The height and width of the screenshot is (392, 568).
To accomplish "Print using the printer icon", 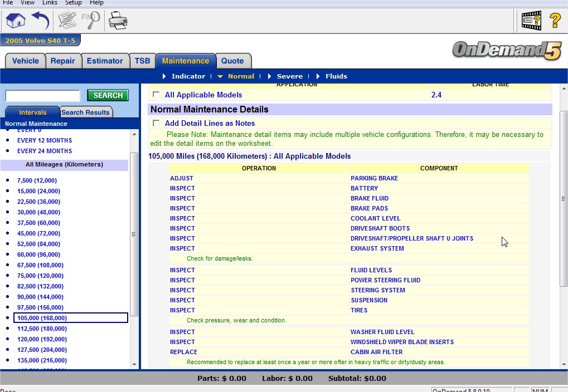I will point(118,20).
